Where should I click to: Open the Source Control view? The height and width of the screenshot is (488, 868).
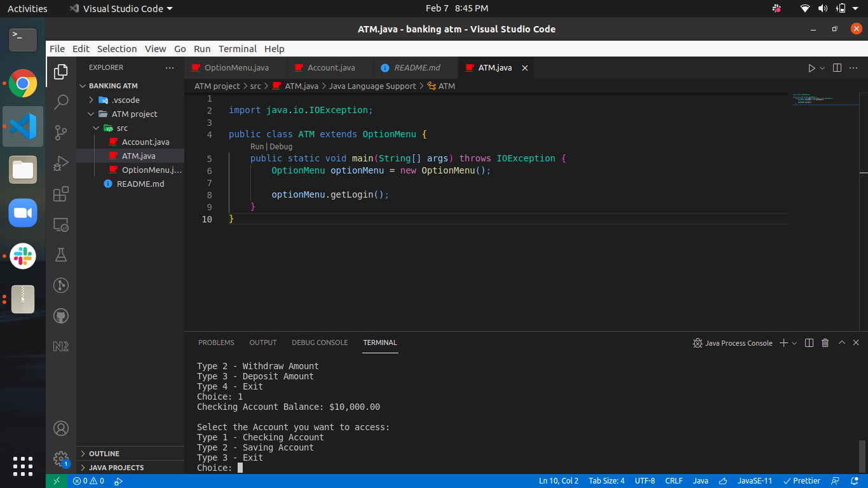[x=61, y=132]
